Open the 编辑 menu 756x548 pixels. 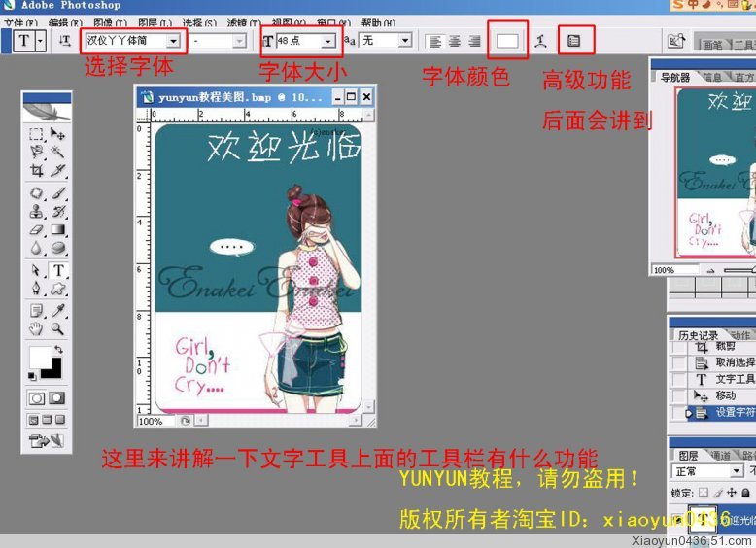coord(65,22)
